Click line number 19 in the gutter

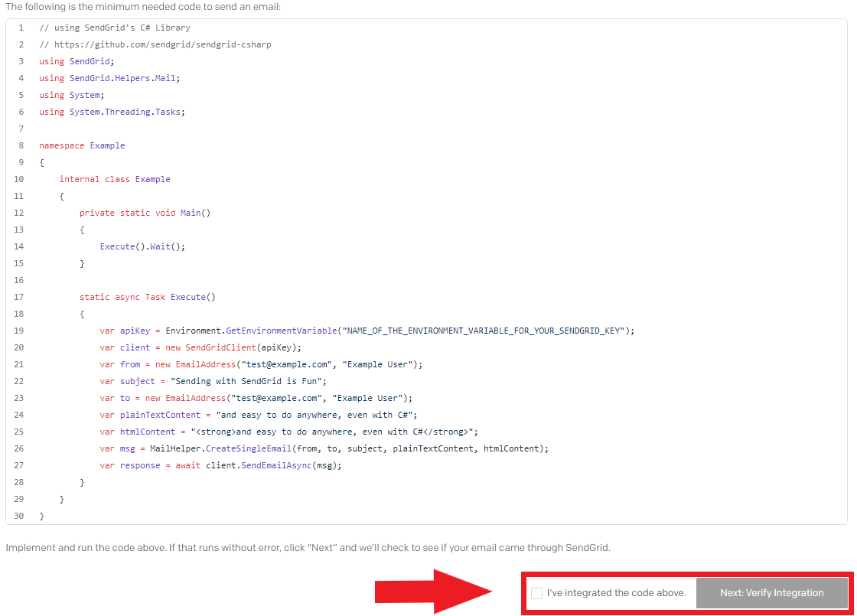pos(19,331)
